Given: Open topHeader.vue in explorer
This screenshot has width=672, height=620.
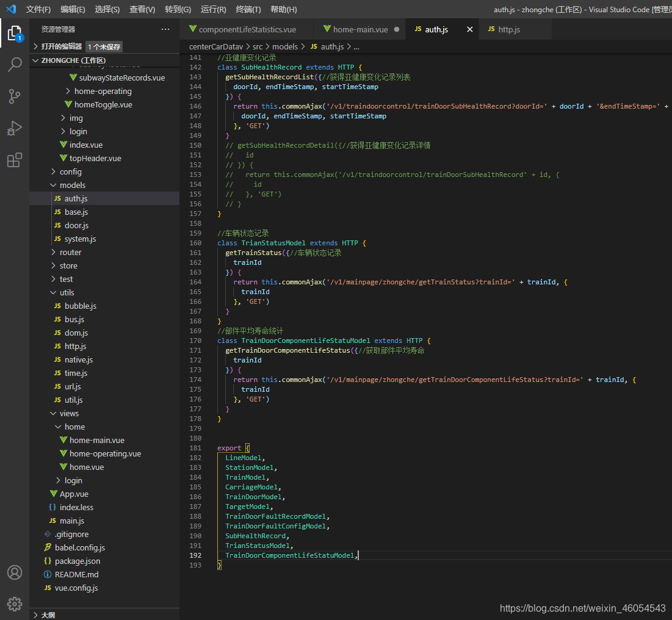Looking at the screenshot, I should [x=95, y=159].
